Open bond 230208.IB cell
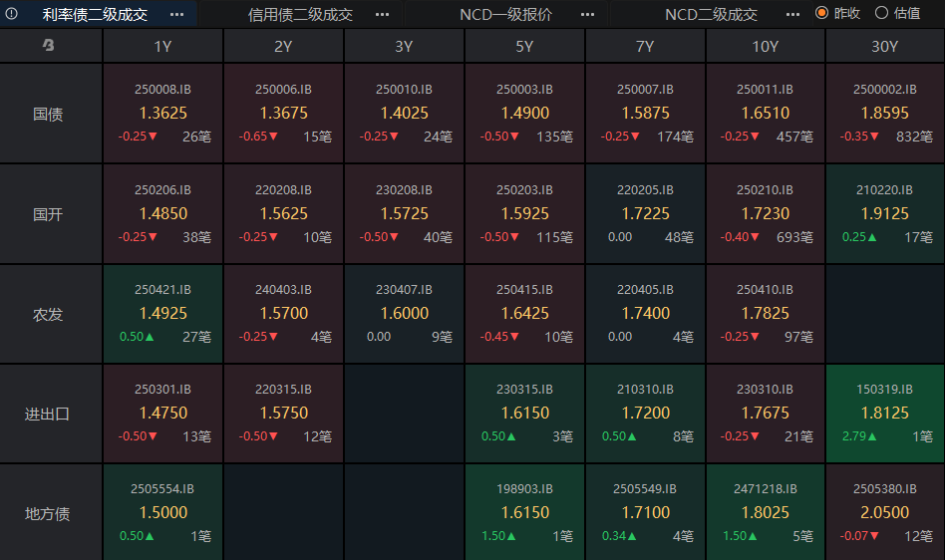This screenshot has height=560, width=945. [x=404, y=214]
